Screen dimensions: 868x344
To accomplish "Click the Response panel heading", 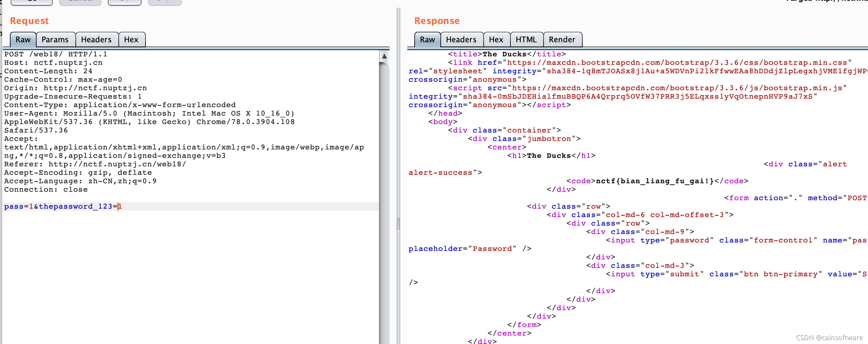I will 437,21.
